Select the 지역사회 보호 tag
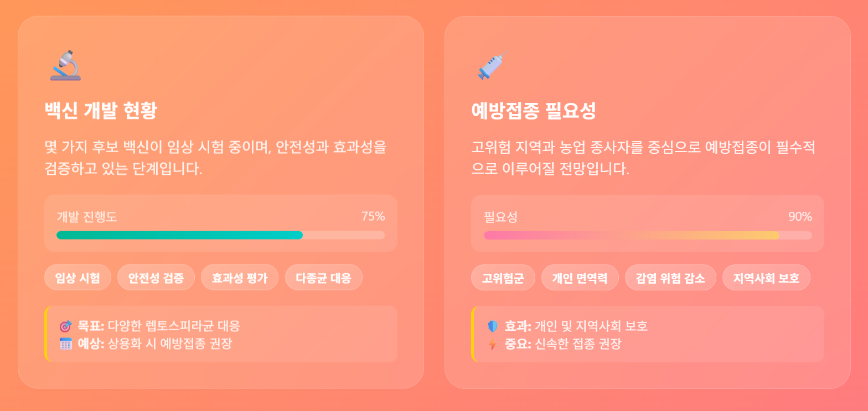Viewport: 868px width, 411px height. pos(766,277)
